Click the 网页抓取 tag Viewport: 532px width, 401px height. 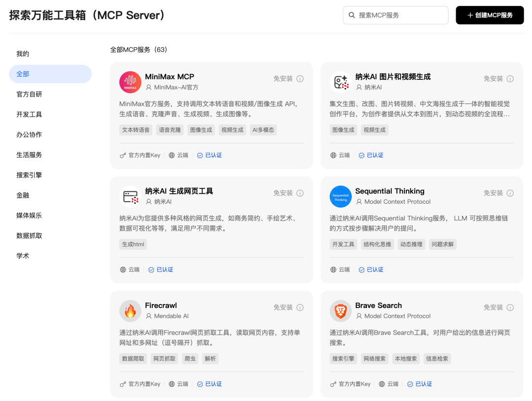164,359
